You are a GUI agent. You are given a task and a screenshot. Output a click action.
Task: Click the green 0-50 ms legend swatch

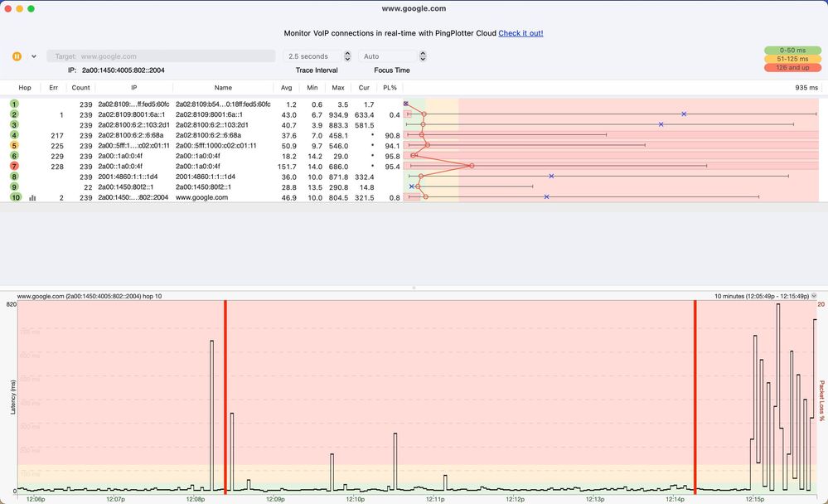click(x=792, y=51)
